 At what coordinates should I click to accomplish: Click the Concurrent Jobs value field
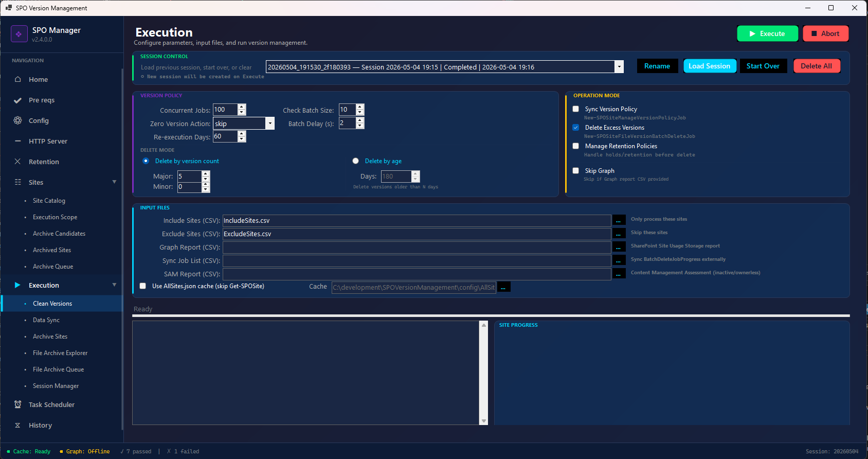click(225, 110)
